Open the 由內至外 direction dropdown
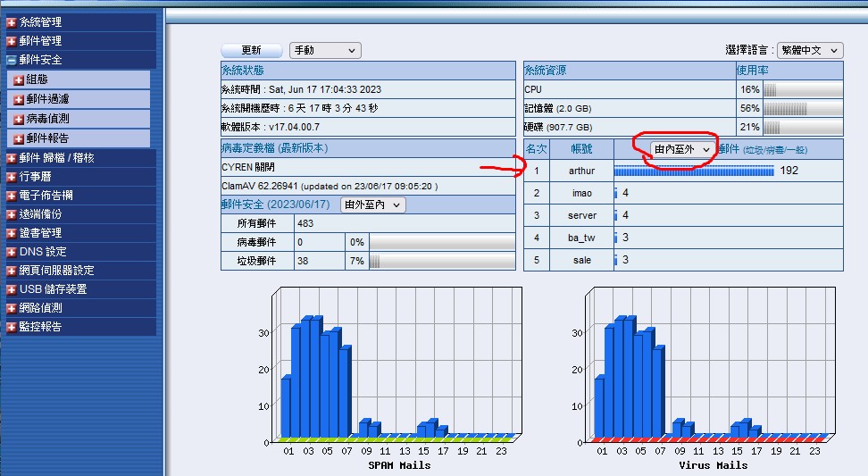Screen dimensions: 868x476 click(x=681, y=149)
